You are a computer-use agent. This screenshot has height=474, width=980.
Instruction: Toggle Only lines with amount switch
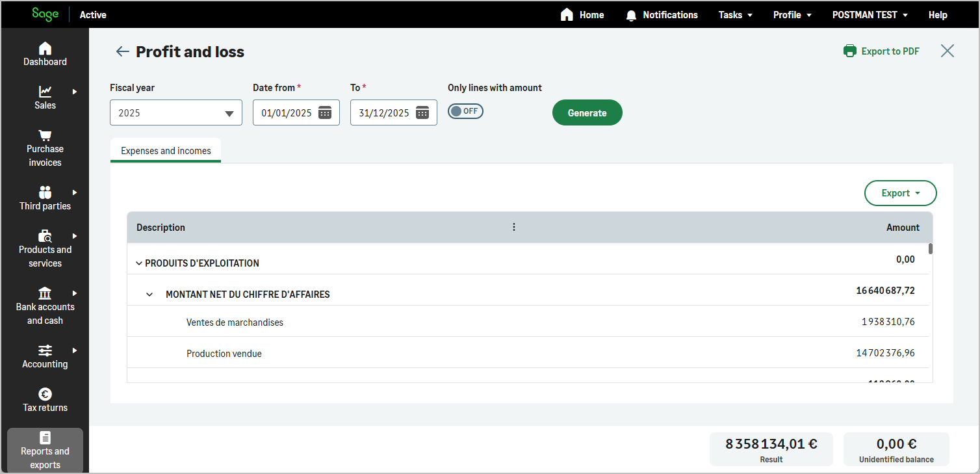(x=465, y=111)
